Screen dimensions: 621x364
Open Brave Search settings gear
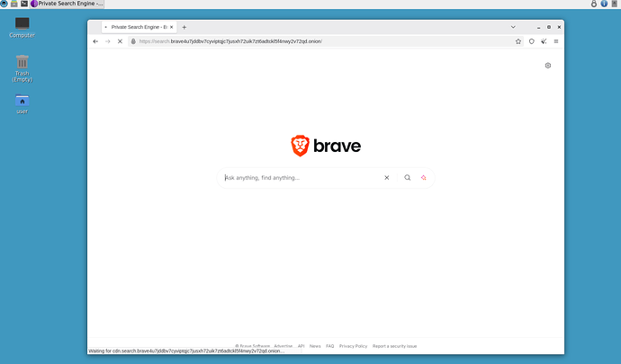(x=547, y=66)
